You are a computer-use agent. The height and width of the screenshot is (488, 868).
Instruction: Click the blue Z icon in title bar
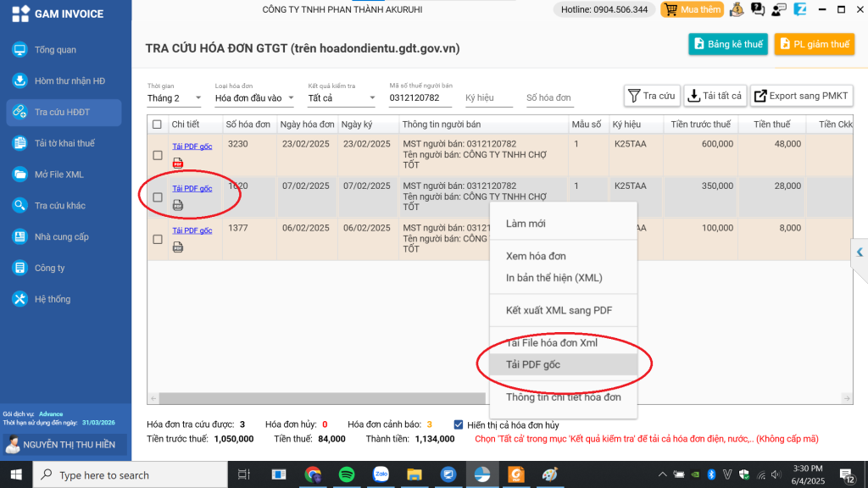(800, 9)
